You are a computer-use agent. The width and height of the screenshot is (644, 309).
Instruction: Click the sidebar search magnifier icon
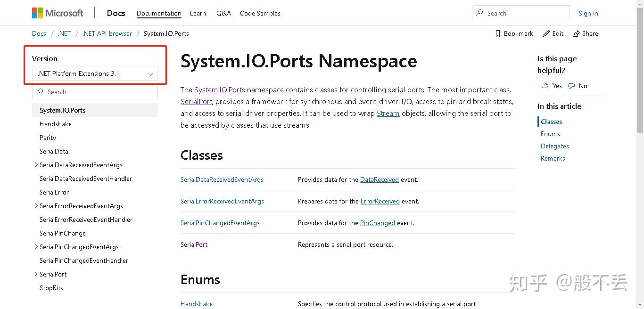pos(40,92)
